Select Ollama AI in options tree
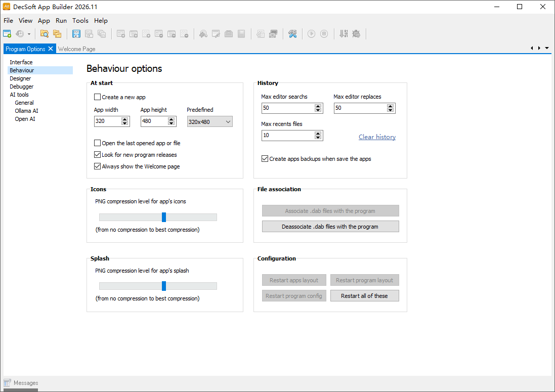Viewport: 555px width, 392px height. pyautogui.click(x=26, y=111)
